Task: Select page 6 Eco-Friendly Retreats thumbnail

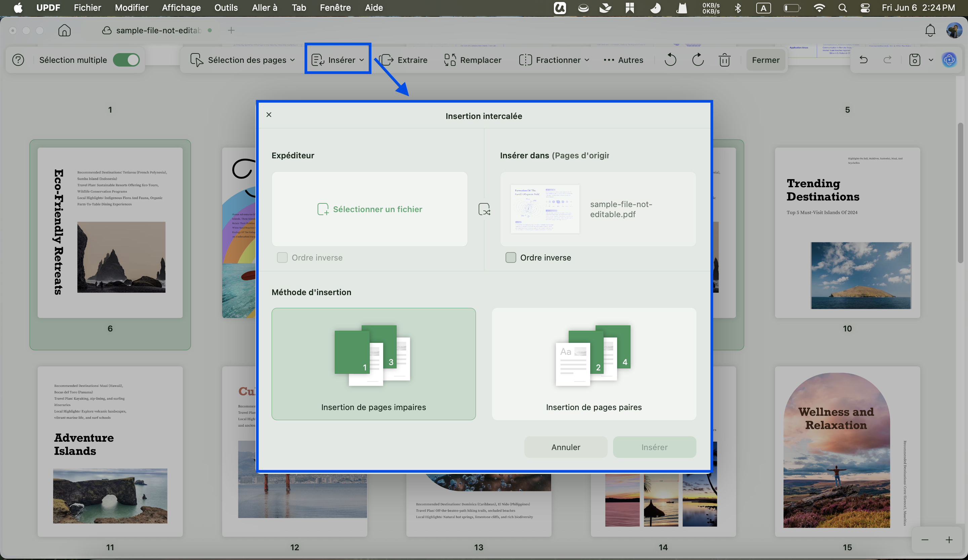Action: coord(110,232)
